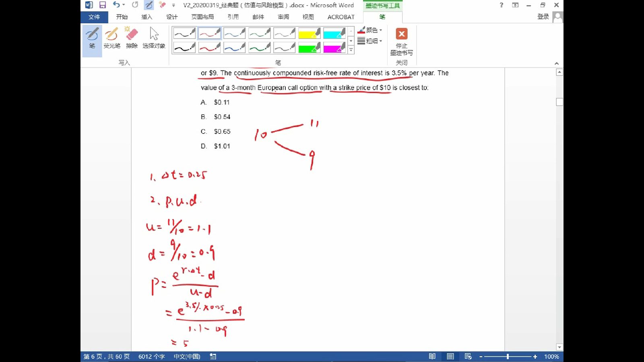Choose the gray pen in the bottom row
This screenshot has width=644, height=362.
click(284, 47)
